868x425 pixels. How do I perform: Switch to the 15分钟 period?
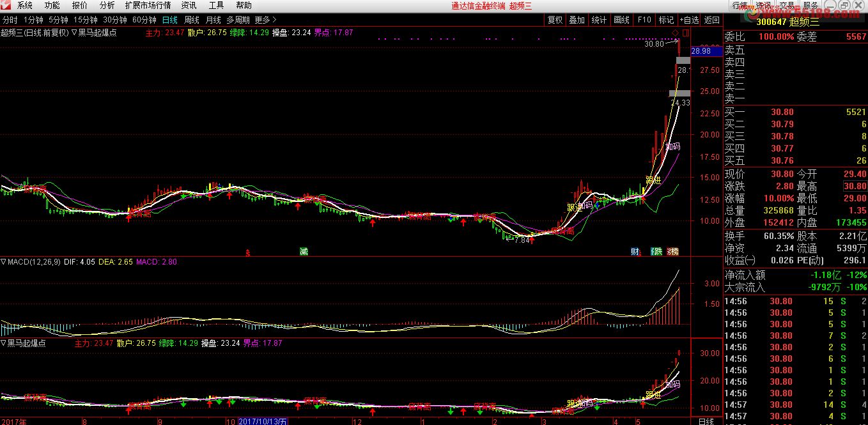[x=86, y=20]
